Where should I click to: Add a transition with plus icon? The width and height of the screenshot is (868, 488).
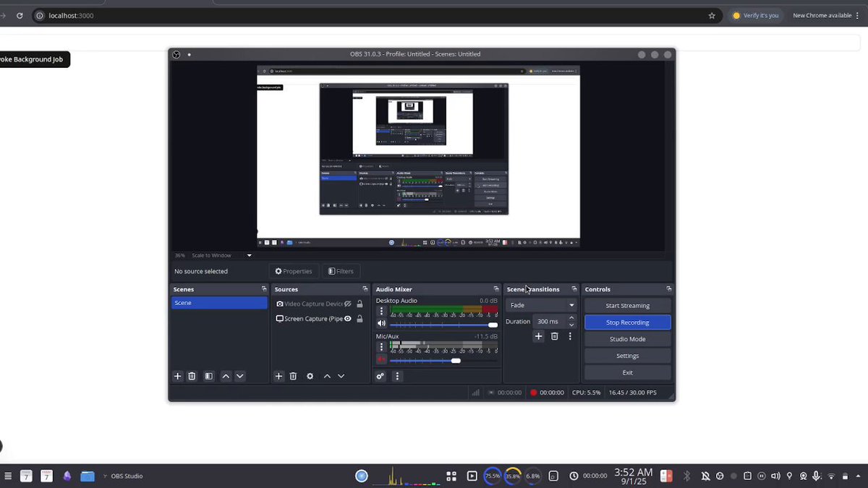point(538,336)
